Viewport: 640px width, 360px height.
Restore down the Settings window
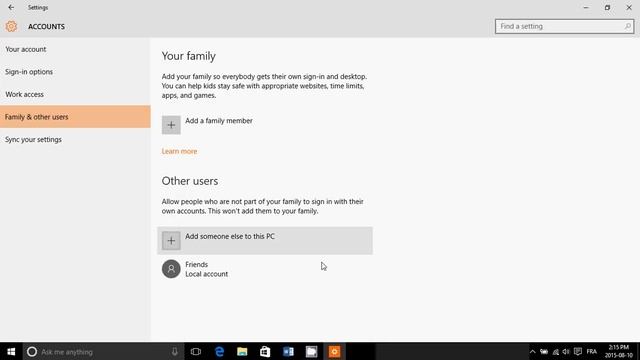[x=607, y=7]
